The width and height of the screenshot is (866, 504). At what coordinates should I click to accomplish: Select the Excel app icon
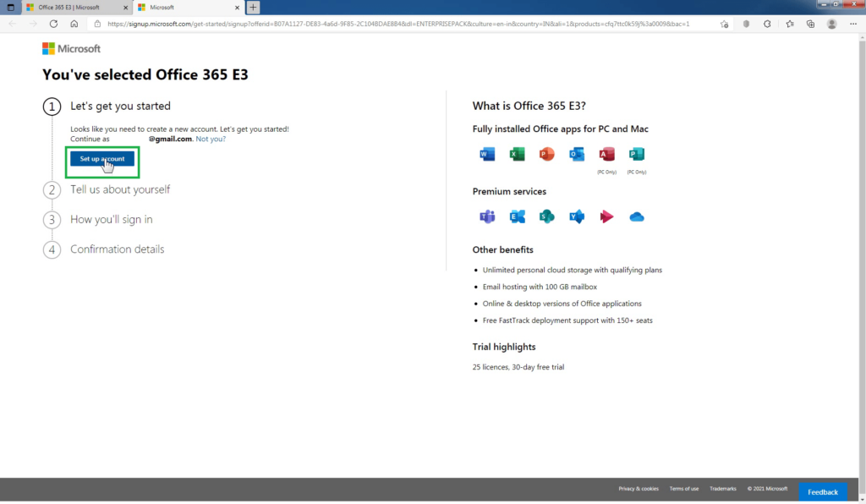tap(517, 154)
